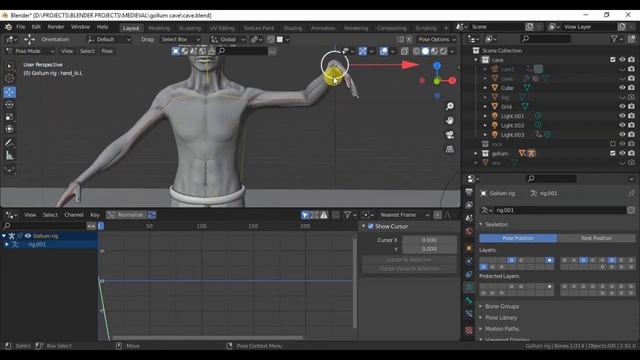
Task: Select solid viewport shading mode
Action: pyautogui.click(x=425, y=51)
